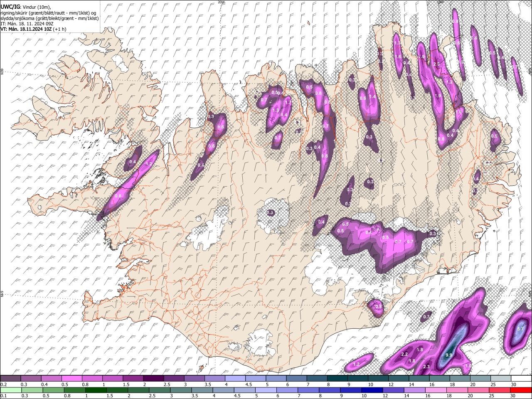Pick the light lavender upper swatch between 4 and 4.5

tap(236, 378)
